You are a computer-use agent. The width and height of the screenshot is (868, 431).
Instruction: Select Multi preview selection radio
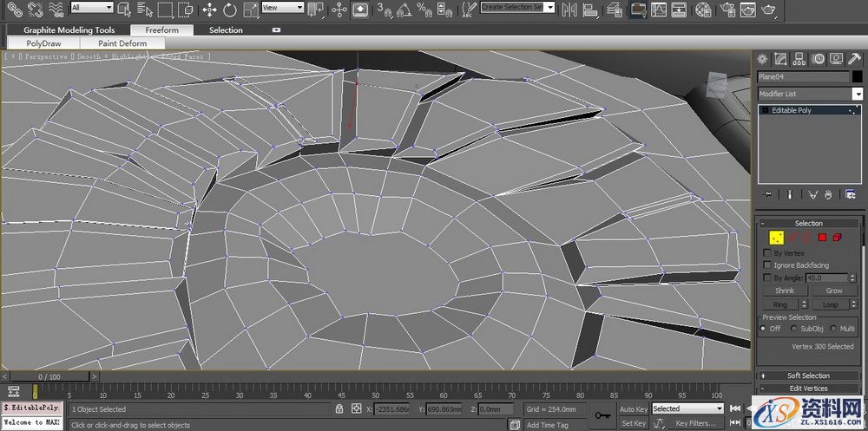[833, 329]
